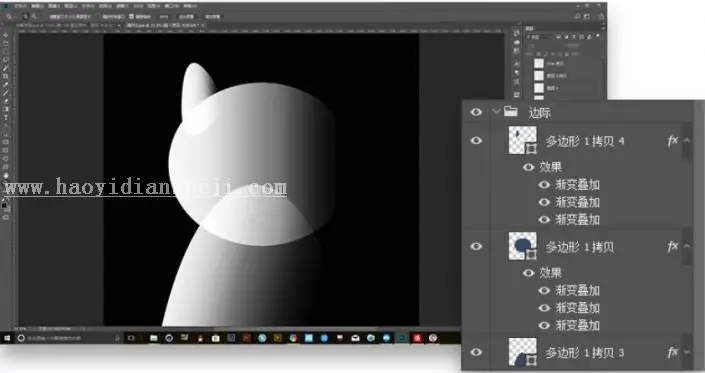Hide the layer 多边形 1 拷贝
This screenshot has height=373, width=705.
pos(476,246)
